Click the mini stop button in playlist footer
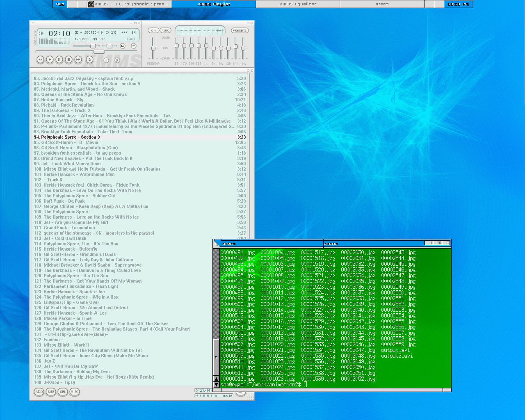Image resolution: width=525 pixels, height=420 pixels. click(x=208, y=396)
